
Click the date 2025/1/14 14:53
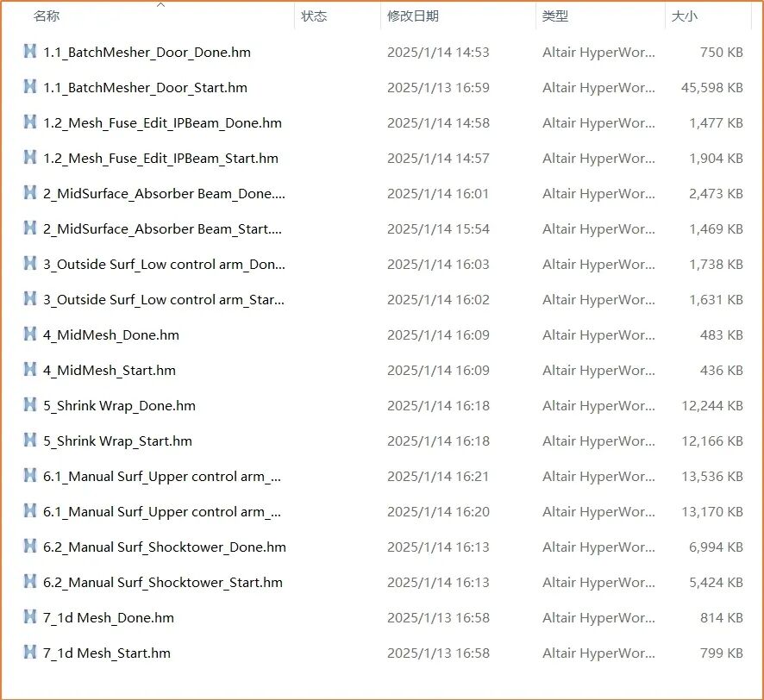(438, 52)
